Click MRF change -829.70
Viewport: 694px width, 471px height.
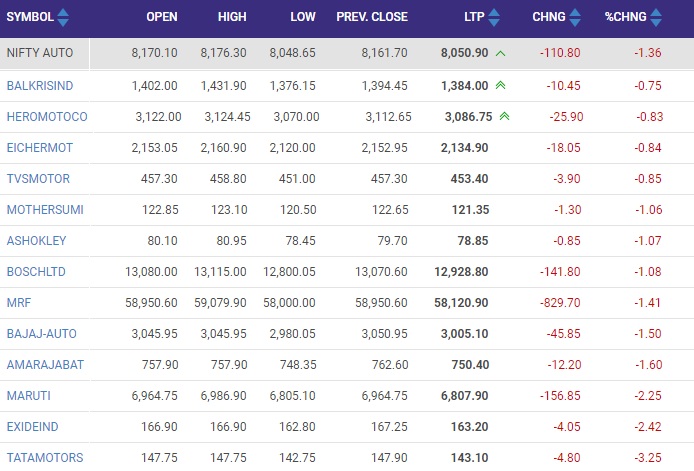pyautogui.click(x=560, y=302)
